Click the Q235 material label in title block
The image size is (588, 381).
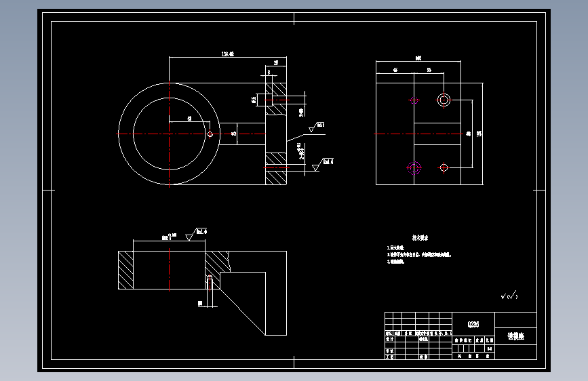click(473, 324)
